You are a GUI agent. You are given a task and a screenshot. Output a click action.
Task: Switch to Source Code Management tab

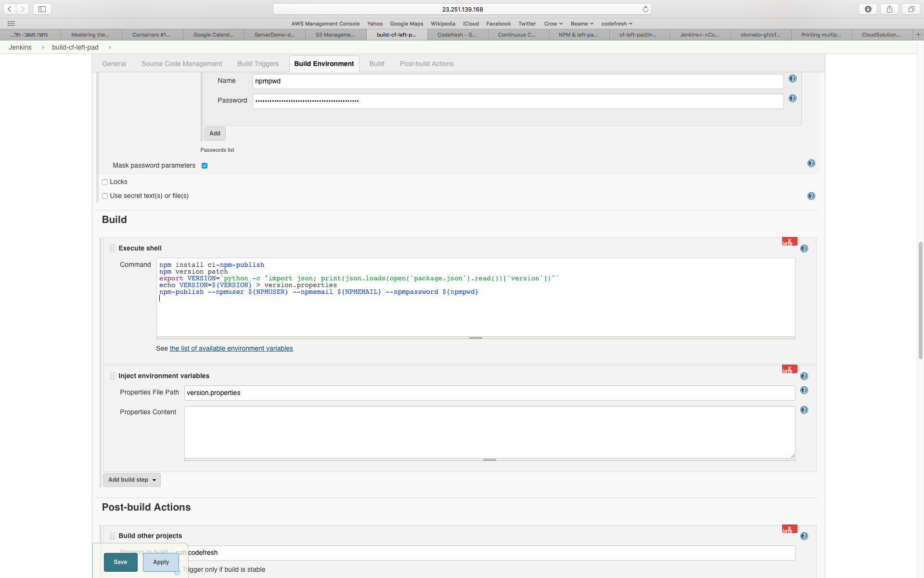click(x=181, y=64)
